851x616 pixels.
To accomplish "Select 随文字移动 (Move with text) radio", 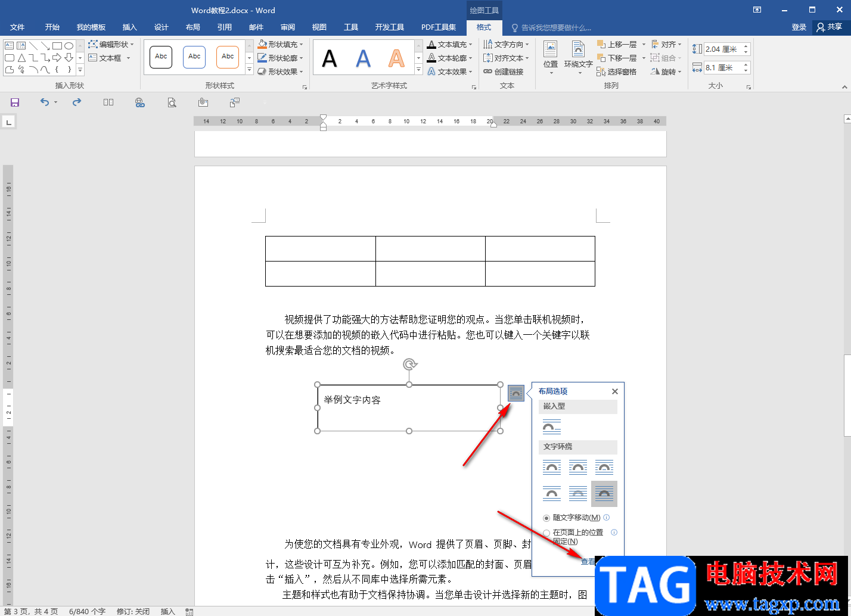I will pyautogui.click(x=546, y=518).
